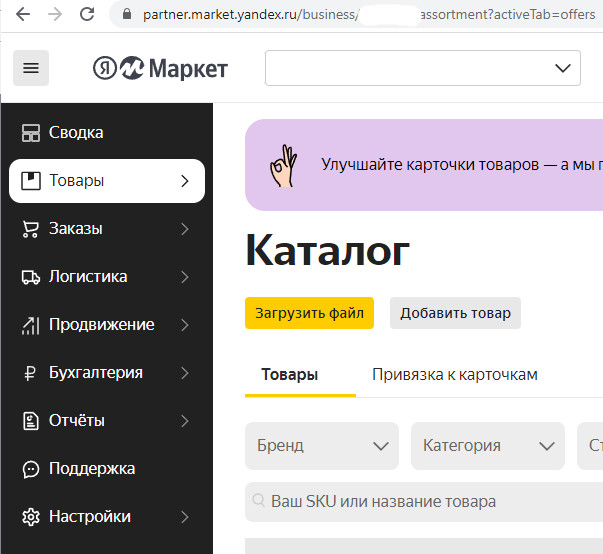Expand the Заказы chevron
Viewport: 603px width, 554px height.
tap(185, 229)
